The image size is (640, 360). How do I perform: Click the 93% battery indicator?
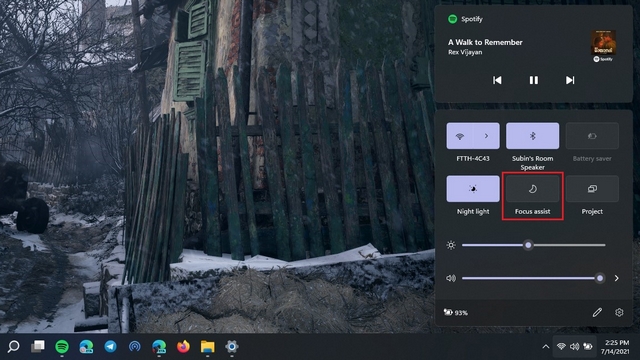pos(456,313)
